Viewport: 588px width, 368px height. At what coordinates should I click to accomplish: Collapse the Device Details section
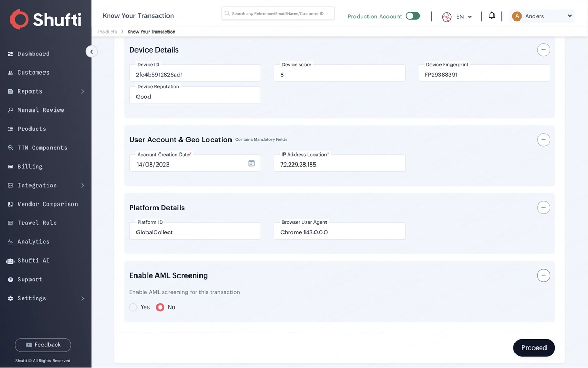click(543, 49)
